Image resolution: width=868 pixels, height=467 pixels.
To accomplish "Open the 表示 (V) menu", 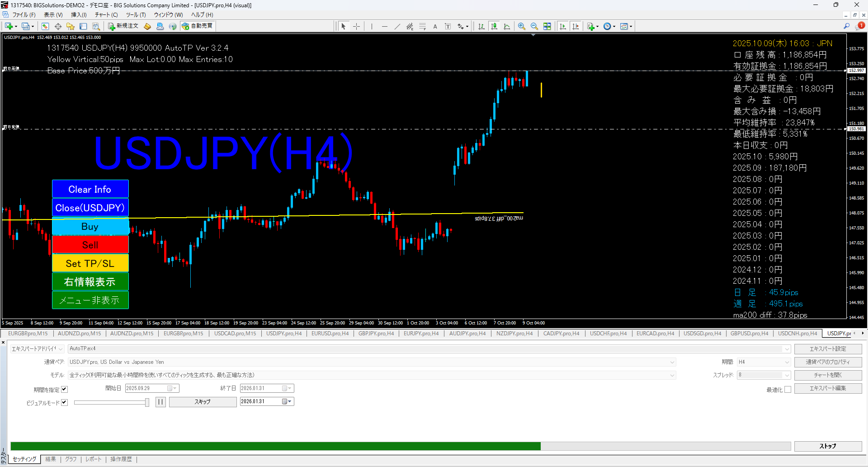I will coord(53,15).
